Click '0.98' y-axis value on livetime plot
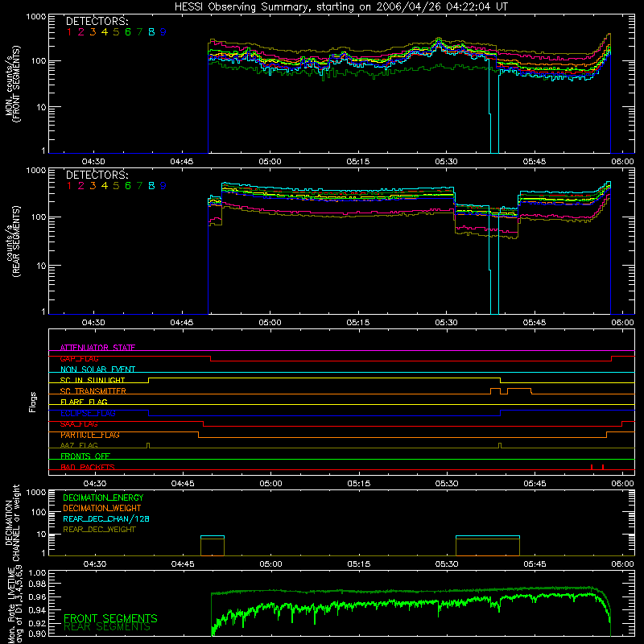The image size is (644, 644). (37, 584)
